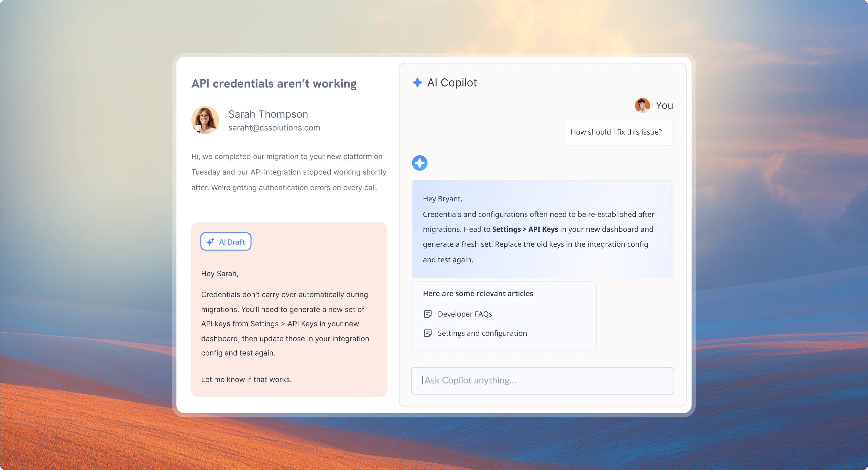Click the sparkle icon inside AI Draft button
The width and height of the screenshot is (868, 470).
(x=210, y=242)
